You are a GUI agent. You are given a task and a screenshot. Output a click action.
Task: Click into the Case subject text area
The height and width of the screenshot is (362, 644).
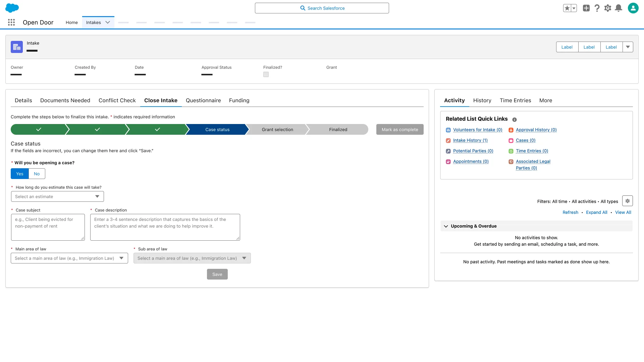click(x=48, y=227)
